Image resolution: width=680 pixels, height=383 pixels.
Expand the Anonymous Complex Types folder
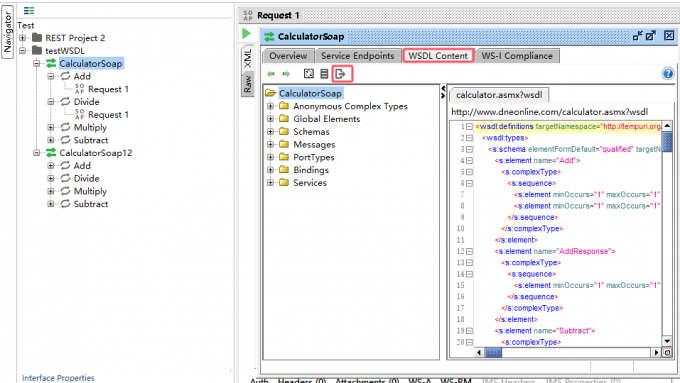pyautogui.click(x=270, y=106)
